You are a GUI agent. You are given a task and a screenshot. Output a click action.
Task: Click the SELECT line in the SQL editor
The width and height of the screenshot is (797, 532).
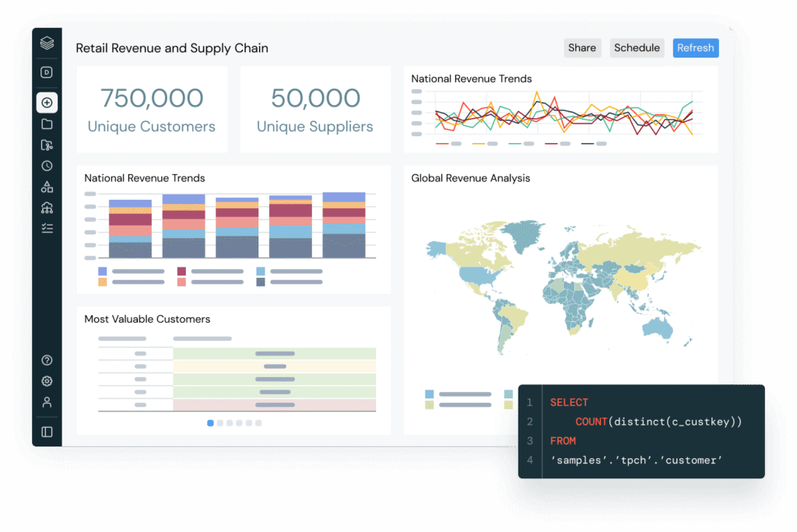(569, 403)
